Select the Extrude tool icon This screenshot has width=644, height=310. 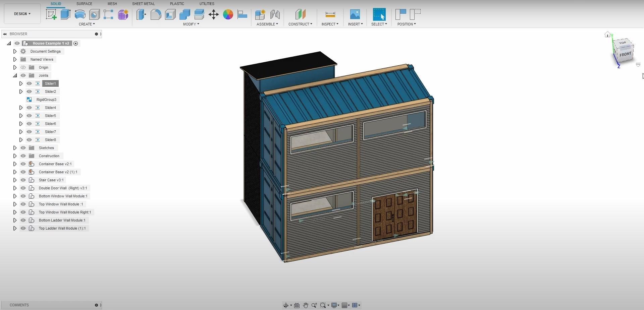pos(65,14)
